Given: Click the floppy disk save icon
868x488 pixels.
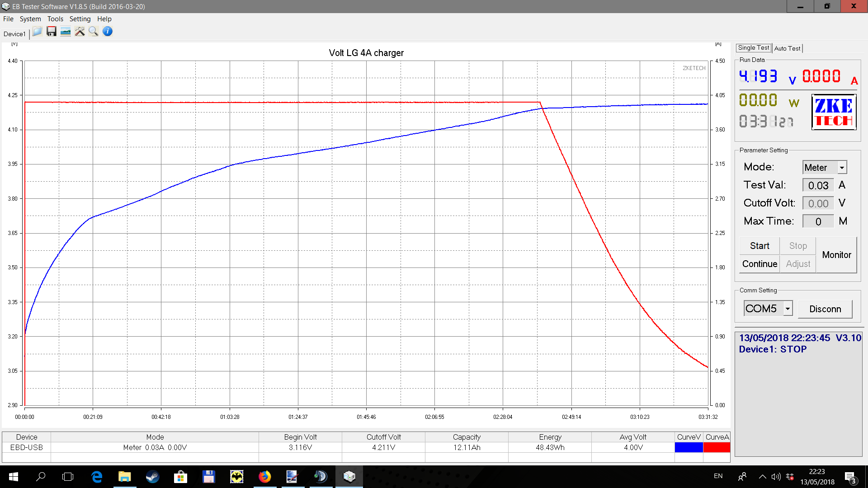Looking at the screenshot, I should tap(52, 31).
